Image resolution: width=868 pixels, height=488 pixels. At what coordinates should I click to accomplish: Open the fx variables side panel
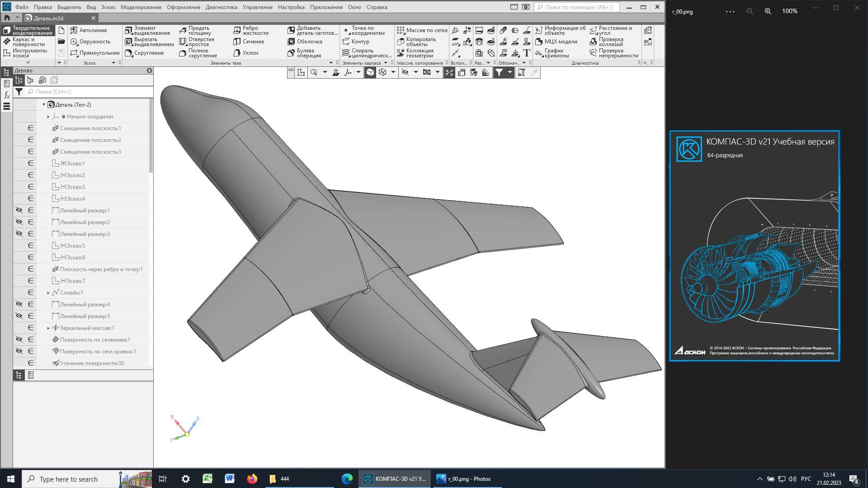click(x=7, y=95)
